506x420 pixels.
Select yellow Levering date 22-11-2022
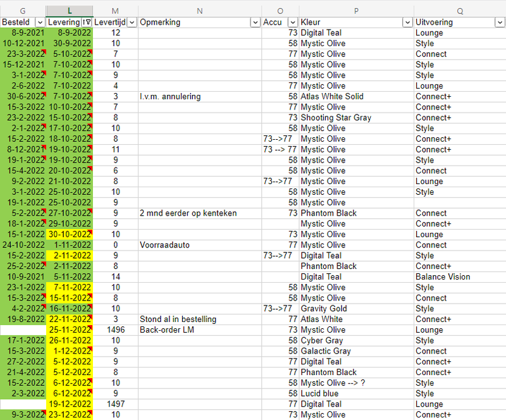point(70,319)
